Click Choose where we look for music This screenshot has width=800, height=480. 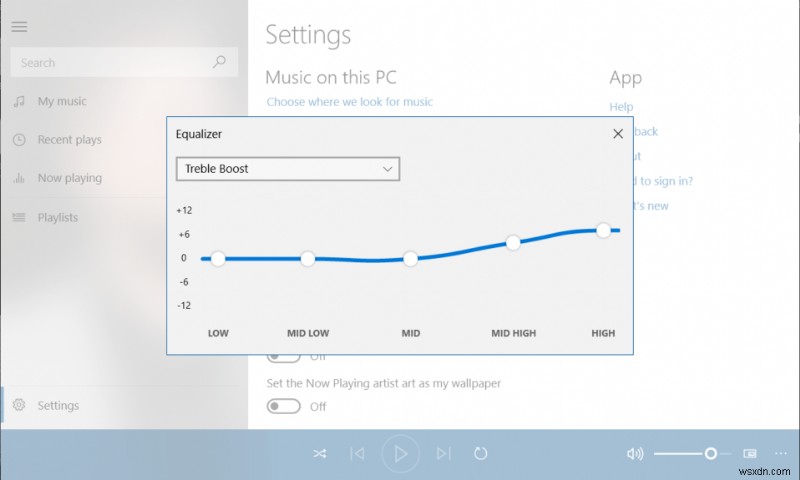pyautogui.click(x=349, y=102)
